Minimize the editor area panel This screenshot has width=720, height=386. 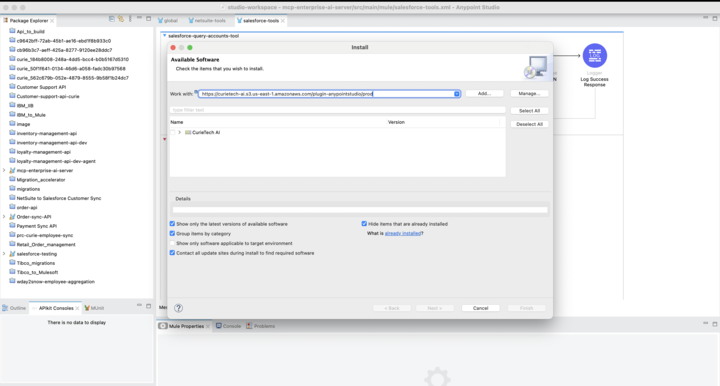click(705, 18)
